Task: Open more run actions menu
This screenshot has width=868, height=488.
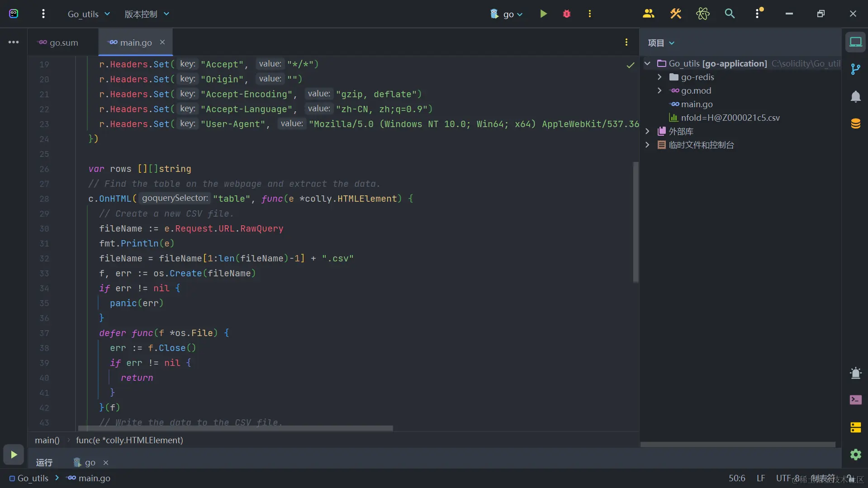Action: coord(589,14)
